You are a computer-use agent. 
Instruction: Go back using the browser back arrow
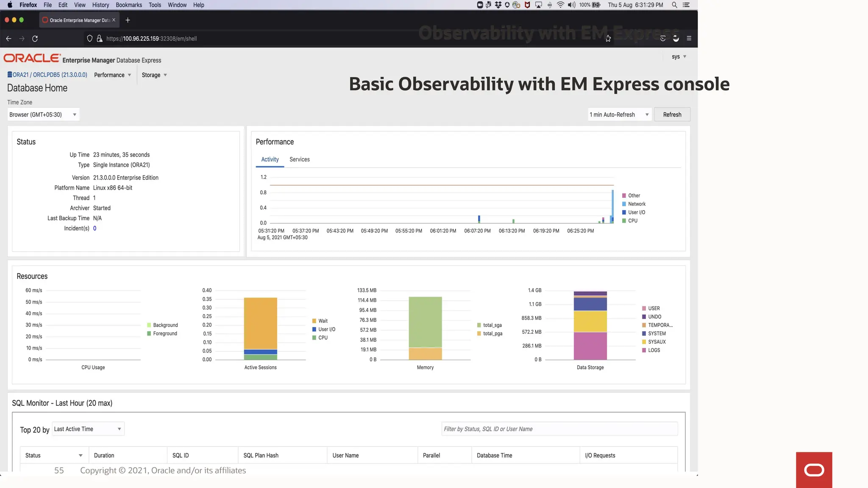pyautogui.click(x=8, y=39)
